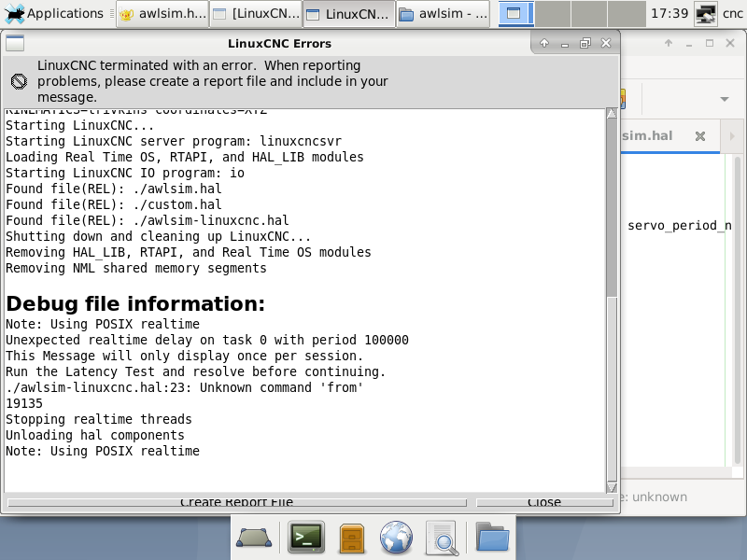This screenshot has height=560, width=747.
Task: Open the Applications menu
Action: pos(53,13)
